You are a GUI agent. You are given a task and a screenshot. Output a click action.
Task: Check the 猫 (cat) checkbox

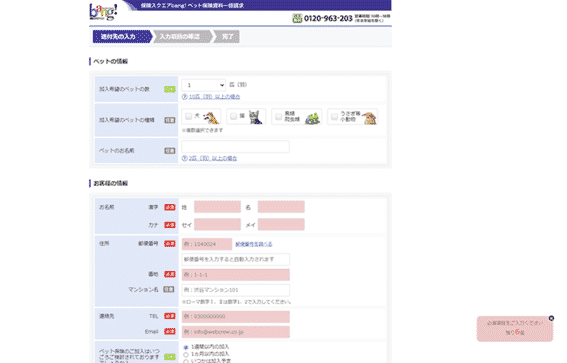(x=234, y=116)
